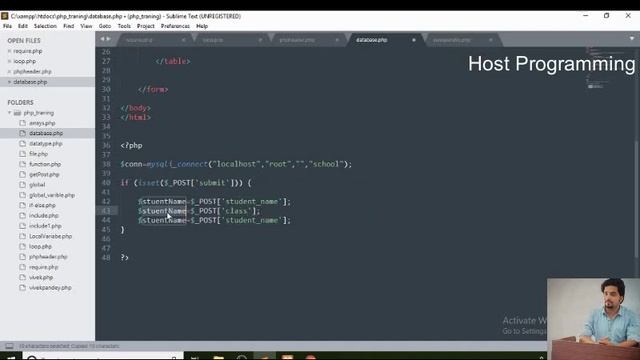Open file.php from folder tree
Viewport: 640px width, 360px height.
pyautogui.click(x=38, y=154)
